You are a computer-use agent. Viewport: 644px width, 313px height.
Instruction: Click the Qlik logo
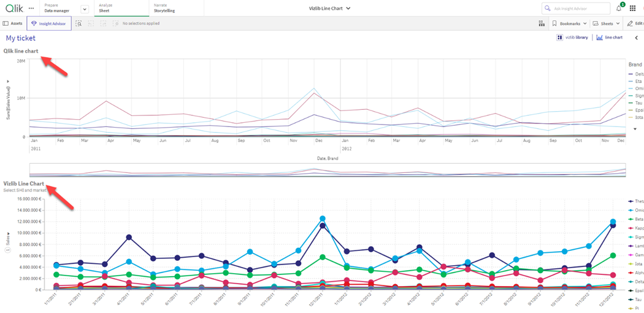(15, 8)
